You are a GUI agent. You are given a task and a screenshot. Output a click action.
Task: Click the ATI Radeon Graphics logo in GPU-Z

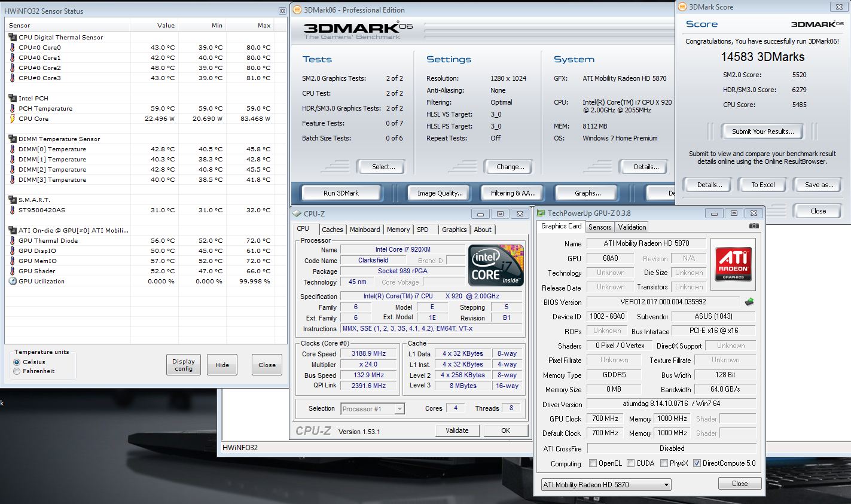pos(733,264)
